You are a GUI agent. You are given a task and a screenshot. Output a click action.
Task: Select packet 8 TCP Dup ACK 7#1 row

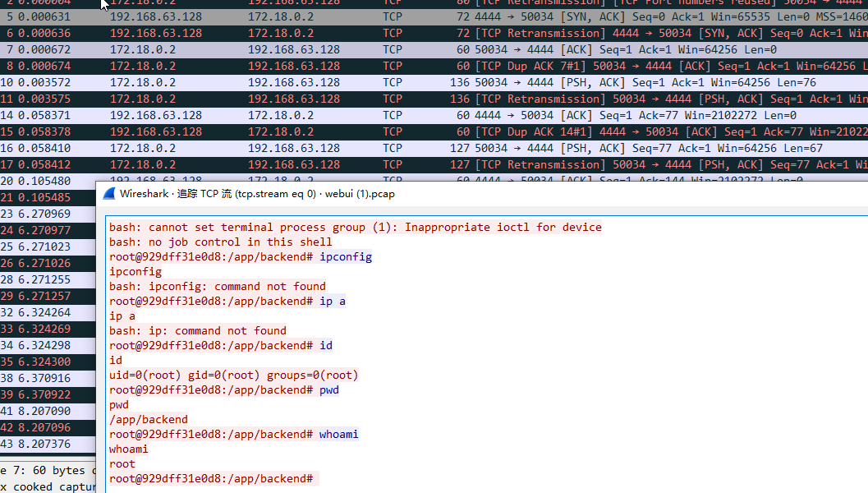(434, 66)
